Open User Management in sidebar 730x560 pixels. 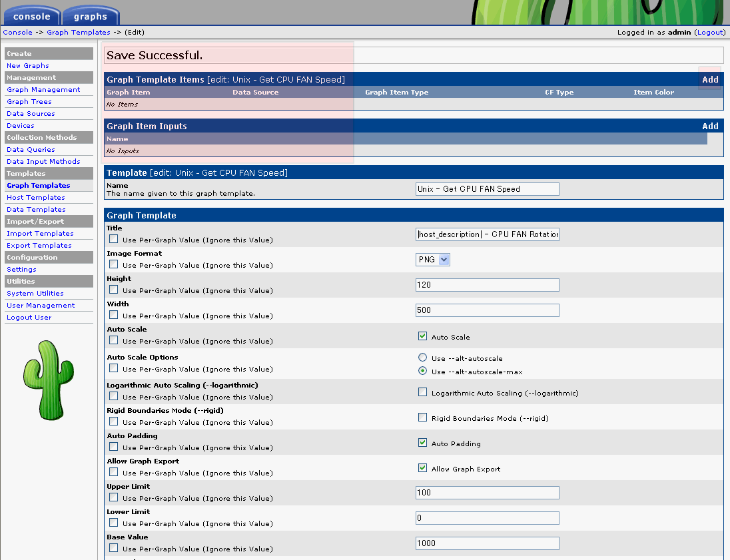[41, 306]
